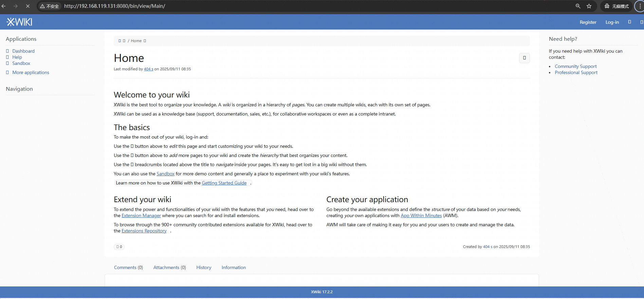Click the incognito mode indicator
Screen dimensions: 644x299
(617, 6)
